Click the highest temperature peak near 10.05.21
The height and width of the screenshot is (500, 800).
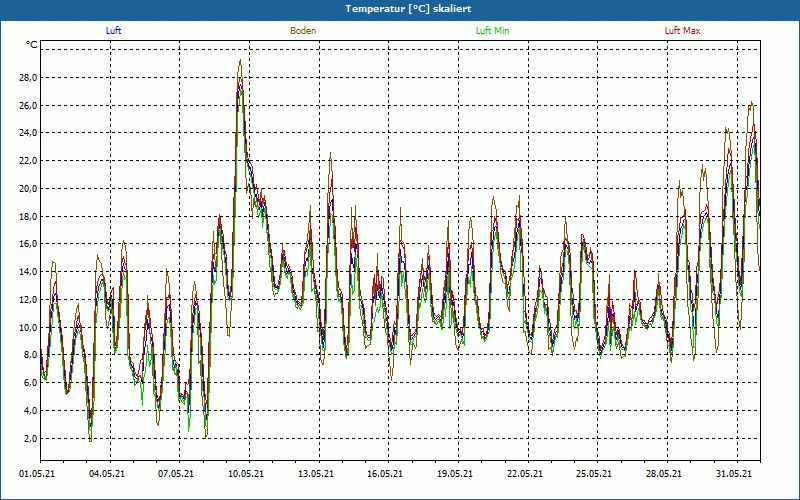tap(240, 61)
